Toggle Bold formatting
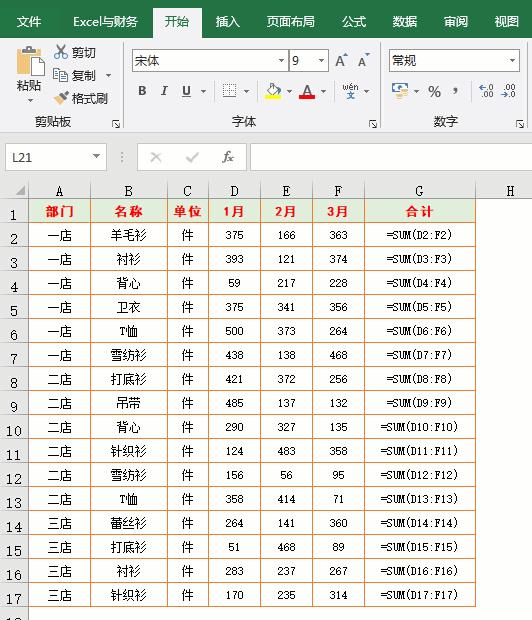This screenshot has width=532, height=620. (x=142, y=91)
